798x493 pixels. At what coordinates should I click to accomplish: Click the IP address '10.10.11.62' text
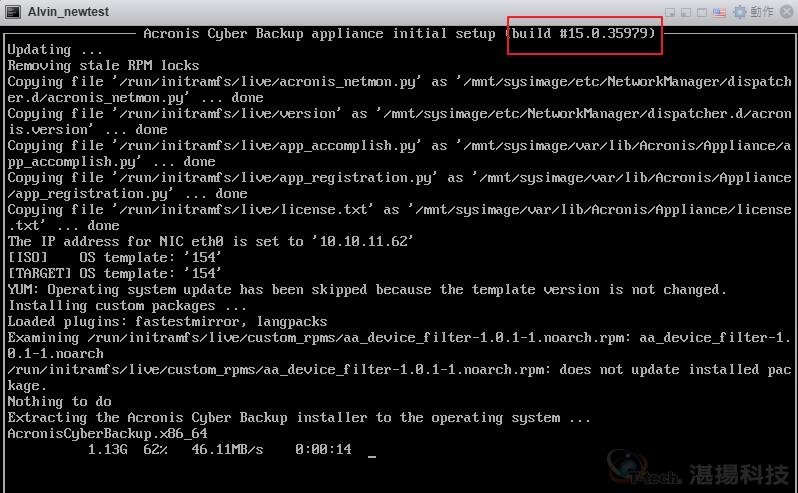[366, 241]
